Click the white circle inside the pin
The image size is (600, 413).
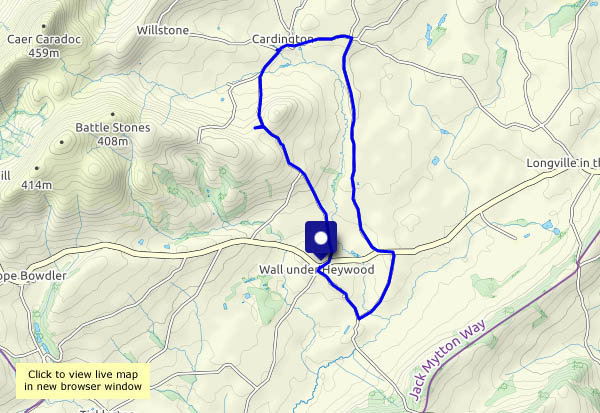[321, 238]
